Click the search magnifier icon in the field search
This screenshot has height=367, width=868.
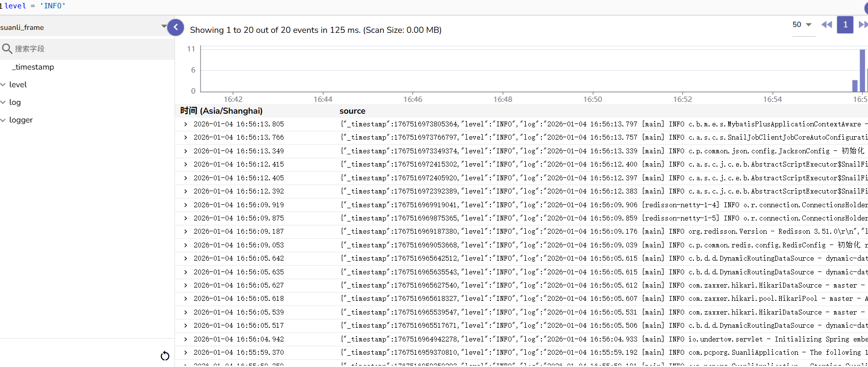(x=7, y=49)
